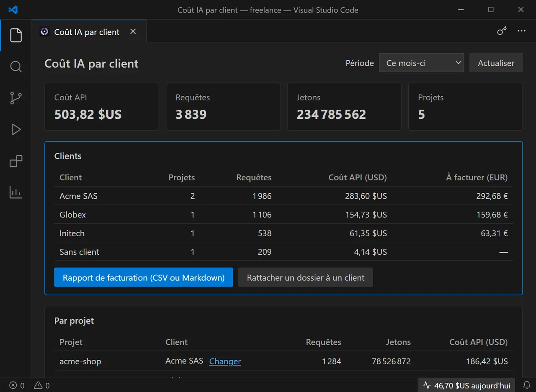Screen dimensions: 536x392
Task: Click the Globex client name
Action: [72, 215]
